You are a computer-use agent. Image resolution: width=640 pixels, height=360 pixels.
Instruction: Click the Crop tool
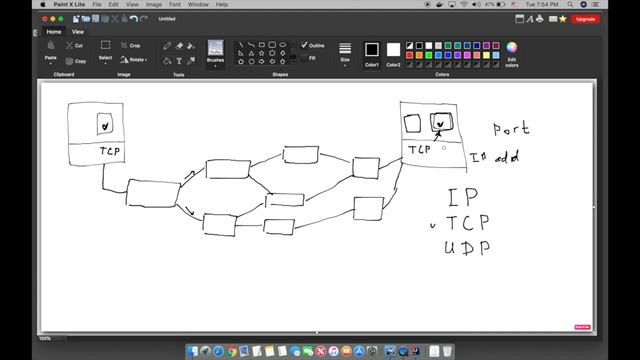pos(131,45)
